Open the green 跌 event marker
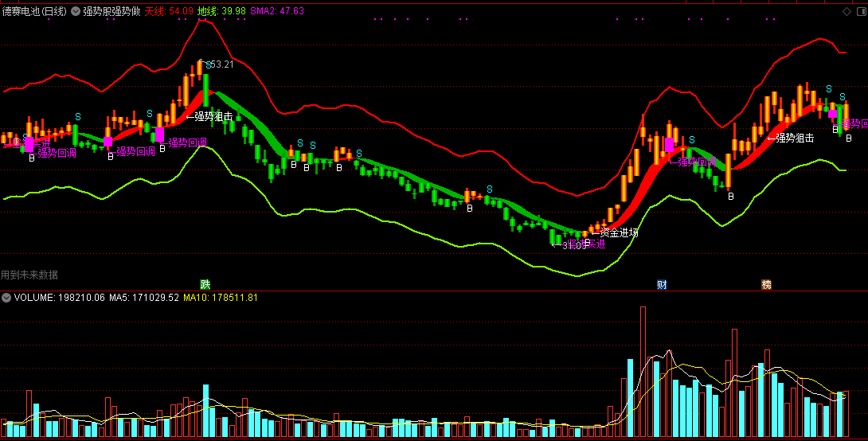The image size is (868, 441). [205, 284]
